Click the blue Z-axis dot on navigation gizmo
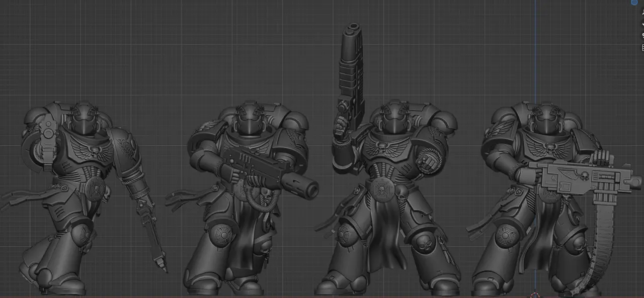The image size is (644, 298). click(x=634, y=2)
